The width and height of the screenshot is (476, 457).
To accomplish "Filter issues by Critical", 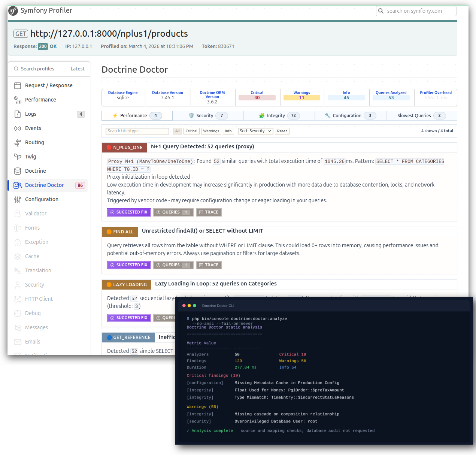I will pyautogui.click(x=191, y=131).
